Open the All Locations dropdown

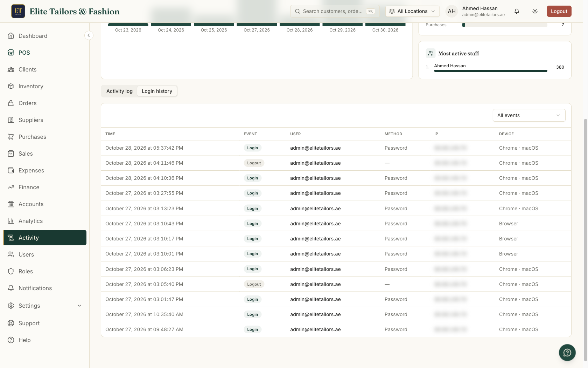click(x=412, y=11)
